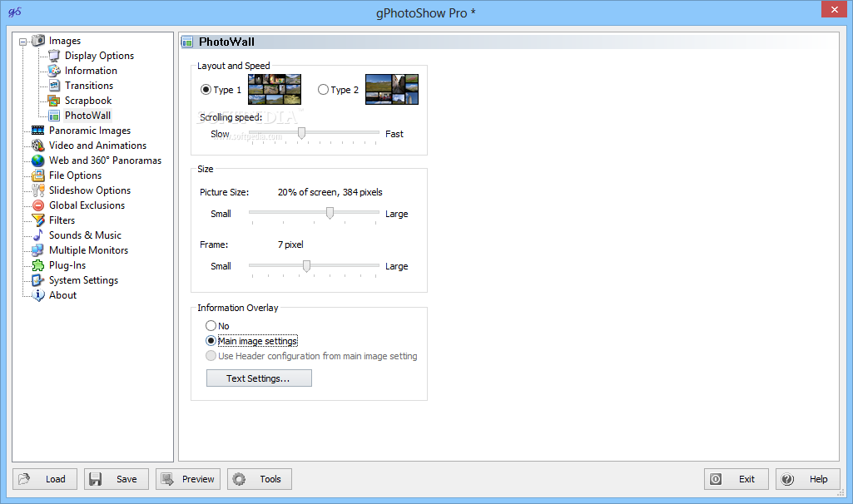Click the Multiple Monitors icon

pos(38,250)
